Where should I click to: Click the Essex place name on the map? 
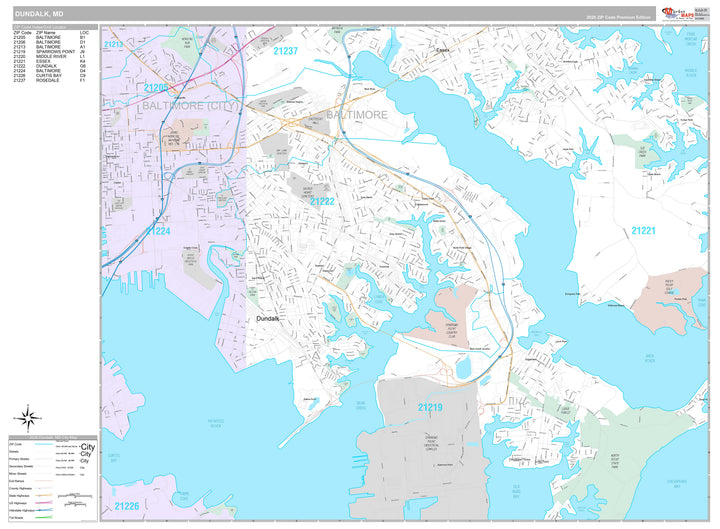pyautogui.click(x=443, y=50)
